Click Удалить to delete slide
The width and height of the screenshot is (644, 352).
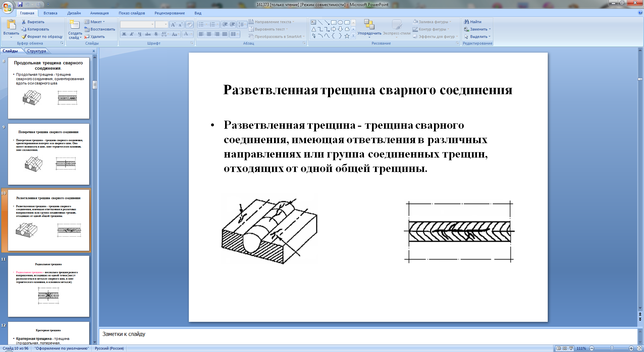click(x=95, y=37)
